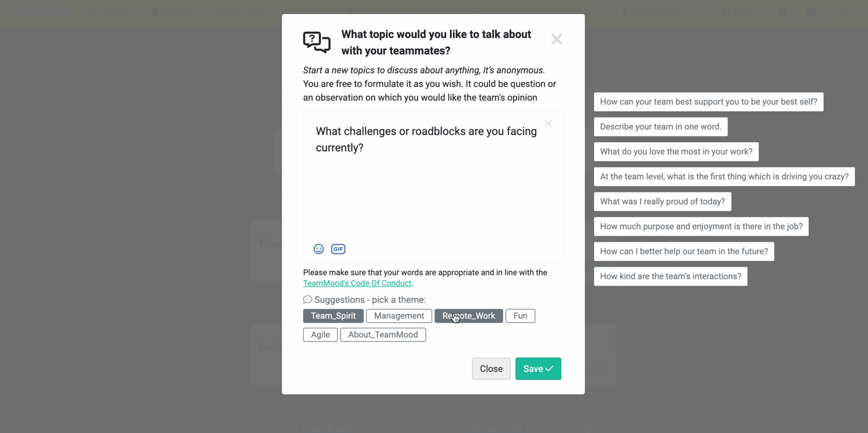Choose the Agile theme tag
This screenshot has width=868, height=433.
320,335
